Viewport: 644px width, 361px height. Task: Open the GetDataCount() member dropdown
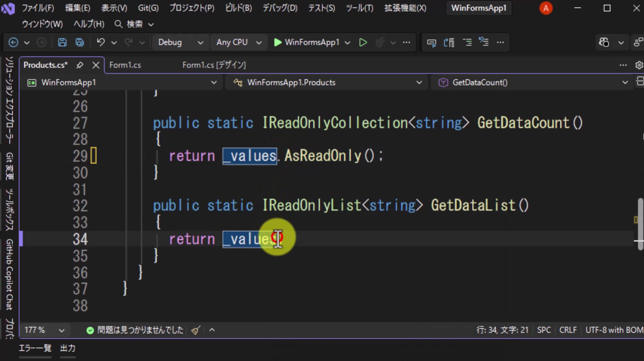tap(533, 83)
